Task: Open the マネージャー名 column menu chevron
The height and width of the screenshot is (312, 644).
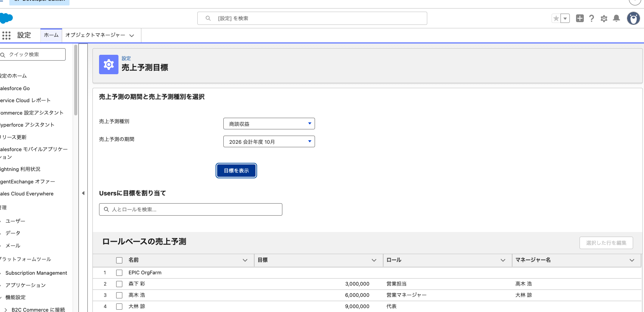Action: 632,260
